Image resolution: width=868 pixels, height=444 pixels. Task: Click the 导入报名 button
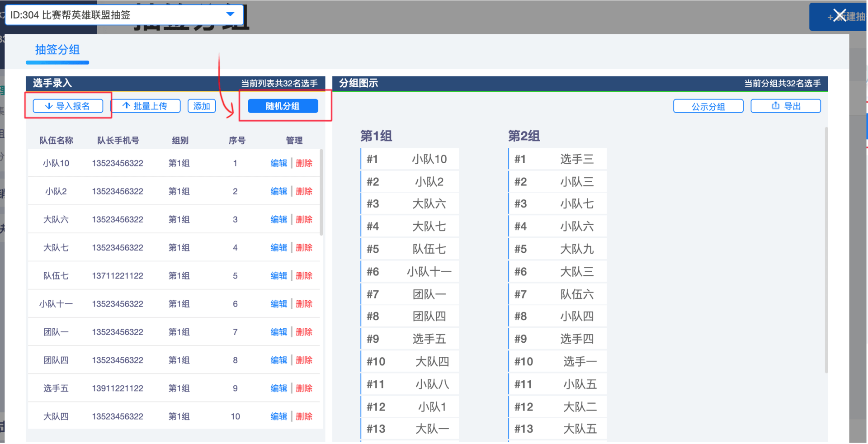point(68,106)
